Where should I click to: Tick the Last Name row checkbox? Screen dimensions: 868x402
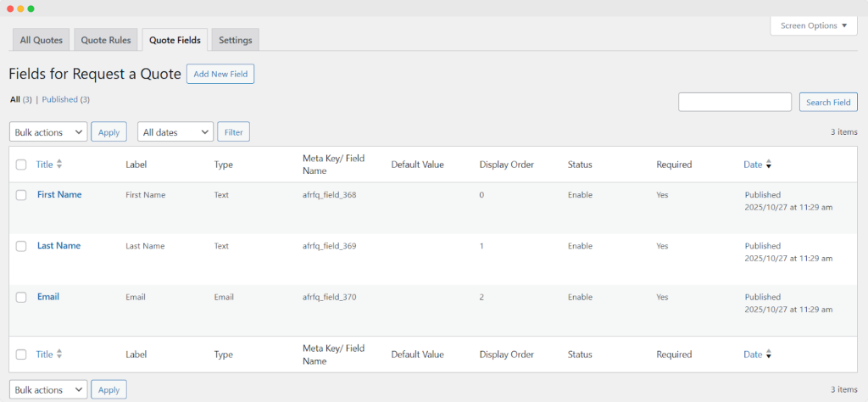coord(21,246)
